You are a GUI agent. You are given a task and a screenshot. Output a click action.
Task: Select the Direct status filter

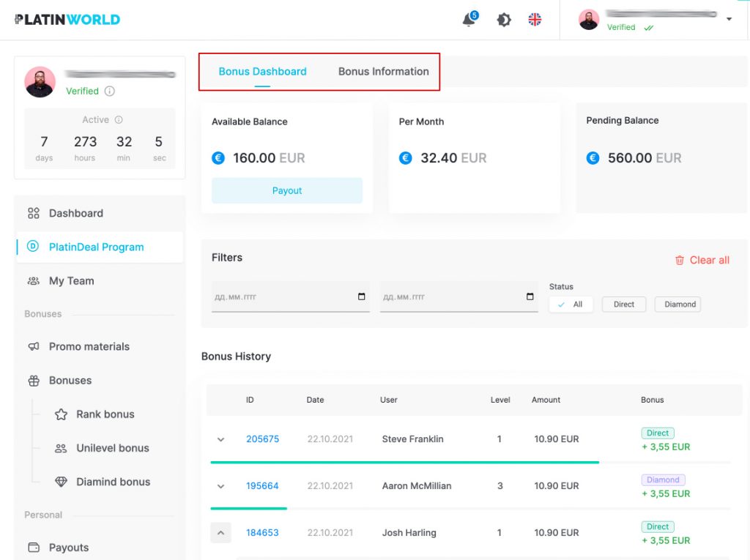624,305
